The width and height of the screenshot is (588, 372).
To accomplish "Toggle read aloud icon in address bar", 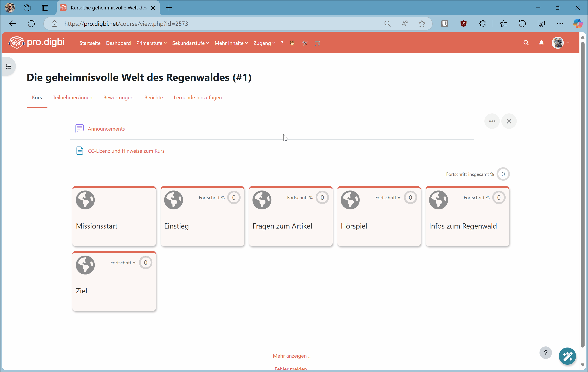I will [x=405, y=23].
